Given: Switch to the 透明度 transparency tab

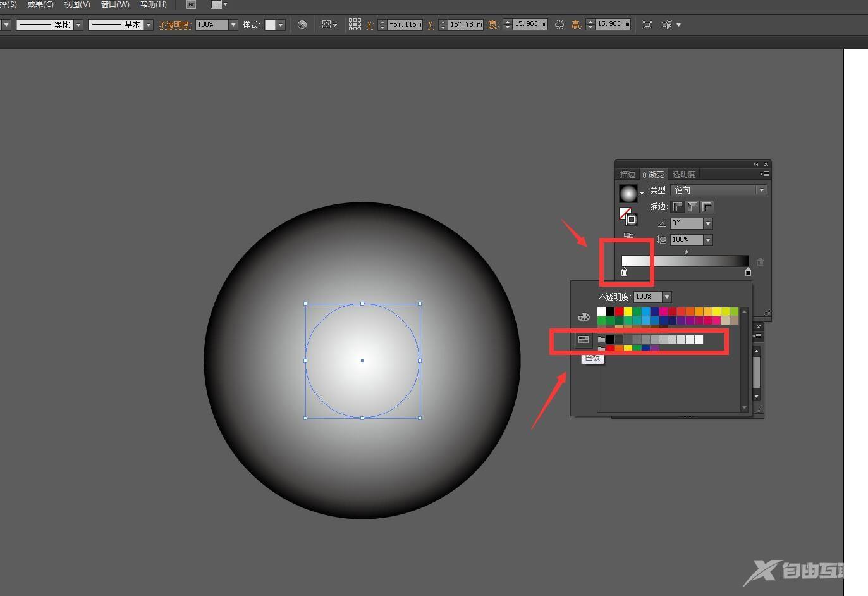Looking at the screenshot, I should [x=683, y=175].
